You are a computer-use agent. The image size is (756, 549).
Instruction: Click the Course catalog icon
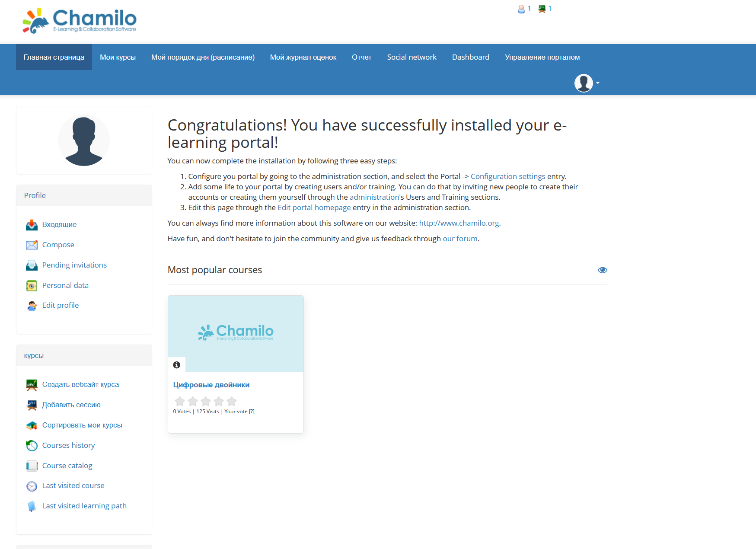click(x=32, y=466)
